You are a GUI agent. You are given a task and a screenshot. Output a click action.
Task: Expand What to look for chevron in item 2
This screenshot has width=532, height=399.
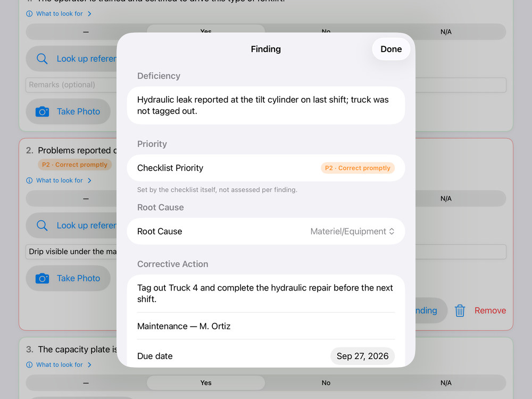point(89,180)
